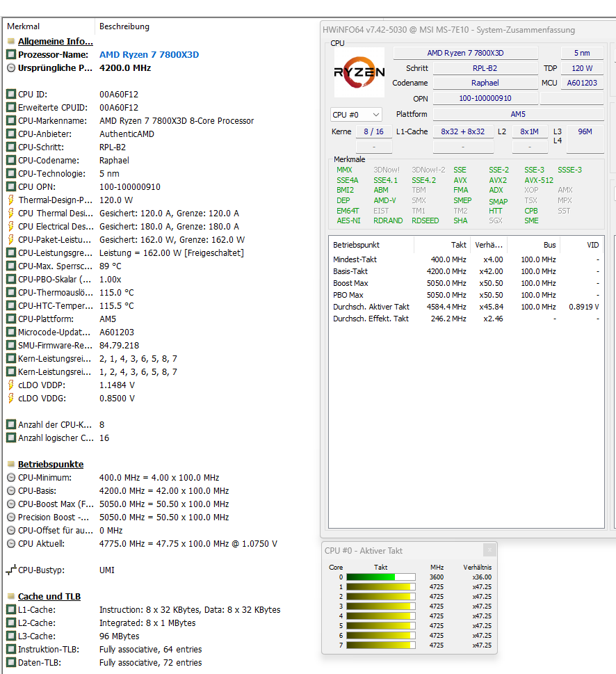Click the chip icon beside CPU-Anbieter
Screen dimensions: 616x674
click(x=11, y=134)
